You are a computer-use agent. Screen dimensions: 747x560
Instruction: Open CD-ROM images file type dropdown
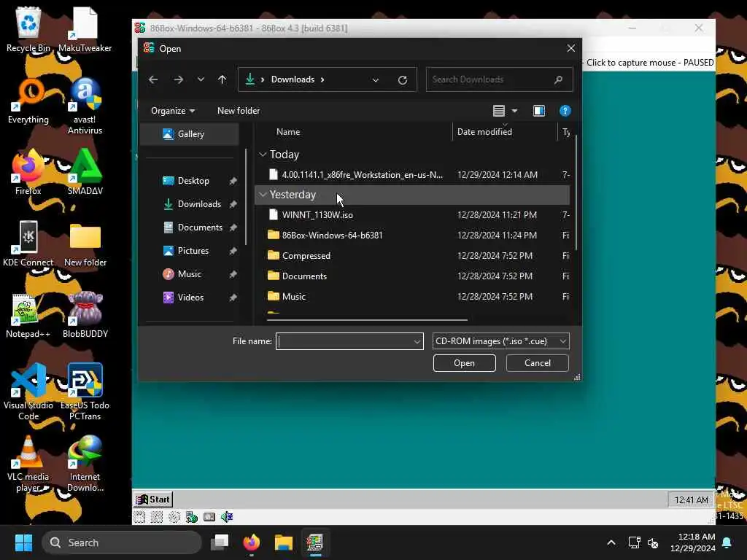(500, 341)
